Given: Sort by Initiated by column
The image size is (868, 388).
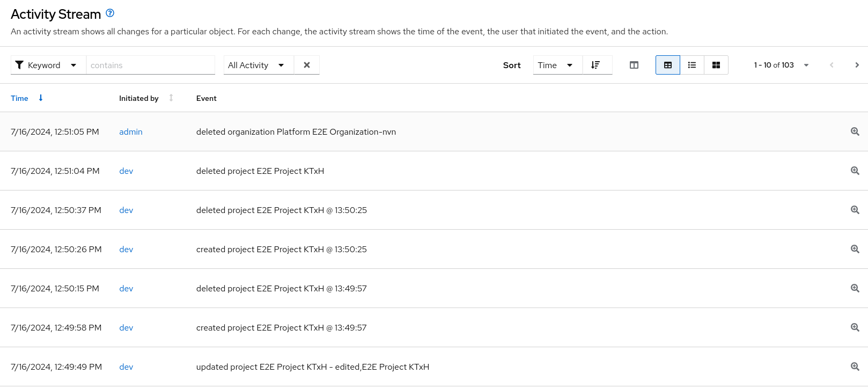Looking at the screenshot, I should tap(139, 98).
